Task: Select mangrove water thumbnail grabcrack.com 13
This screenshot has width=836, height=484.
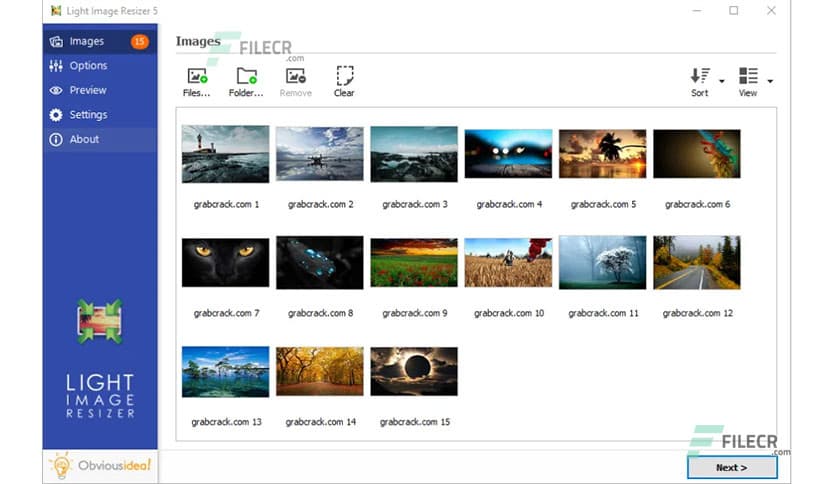Action: click(x=226, y=372)
